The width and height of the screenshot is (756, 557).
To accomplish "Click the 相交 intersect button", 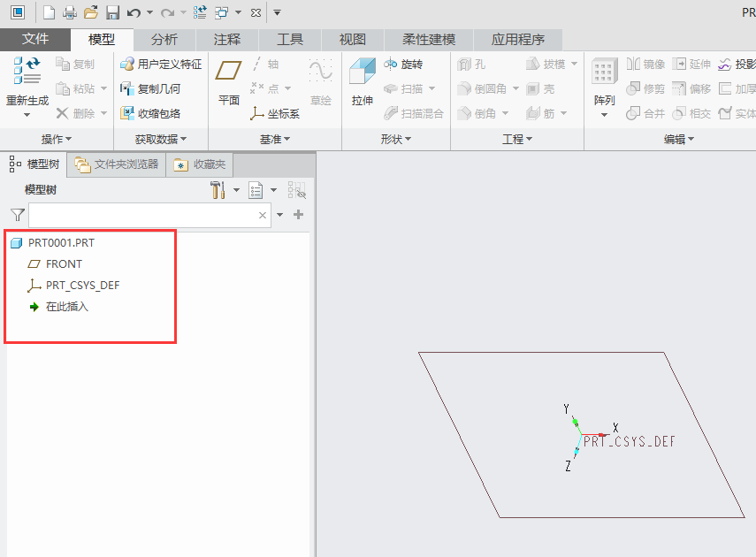I will coord(691,113).
